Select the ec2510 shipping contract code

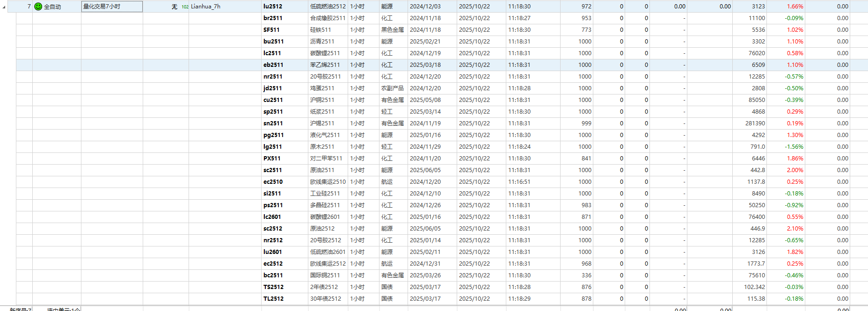tap(273, 182)
